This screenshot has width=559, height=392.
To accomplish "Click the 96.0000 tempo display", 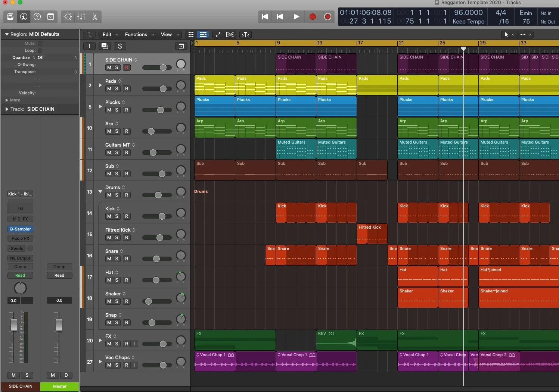I will pos(468,13).
